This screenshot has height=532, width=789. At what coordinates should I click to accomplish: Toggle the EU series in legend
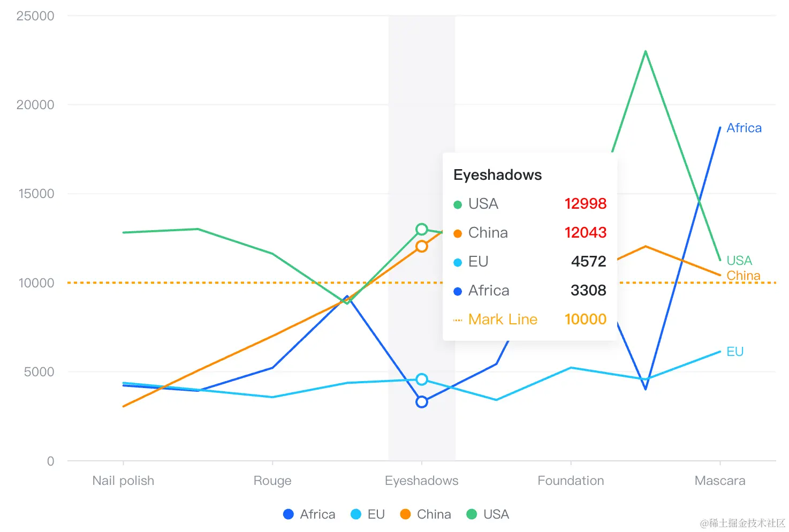(368, 514)
